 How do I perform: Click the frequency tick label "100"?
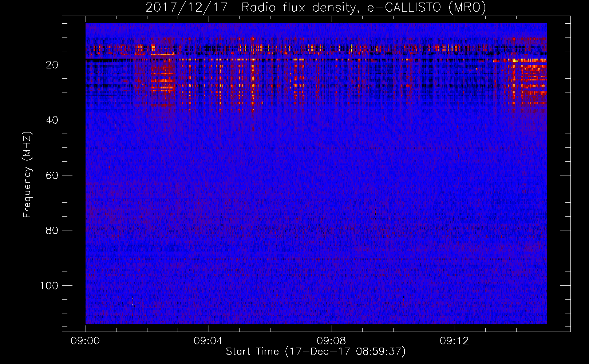tap(49, 286)
